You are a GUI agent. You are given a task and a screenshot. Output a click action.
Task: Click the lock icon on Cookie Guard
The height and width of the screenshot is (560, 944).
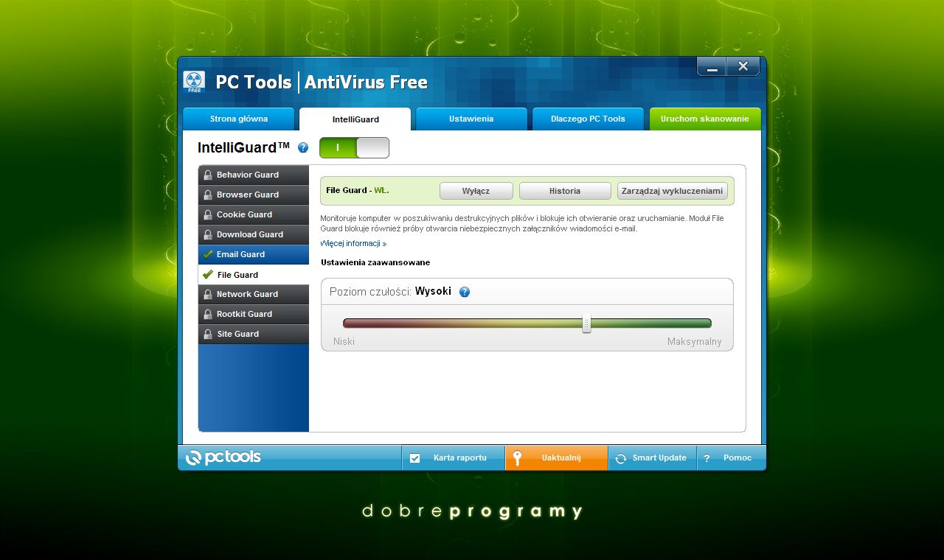tap(208, 215)
